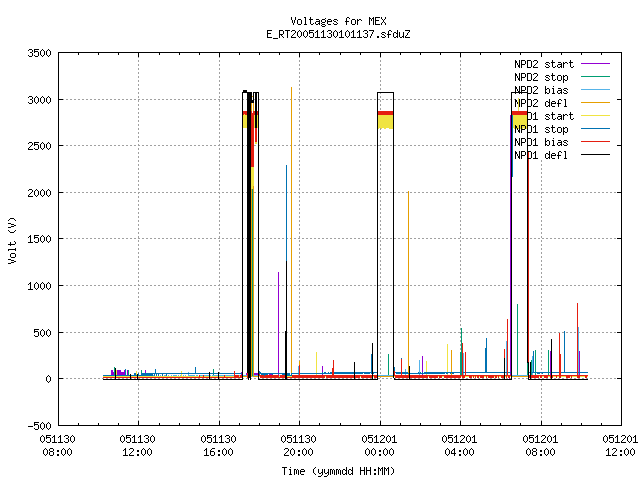This screenshot has width=640, height=480.
Task: Select the 'NPD1 stop' legend label
Action: pyautogui.click(x=541, y=129)
